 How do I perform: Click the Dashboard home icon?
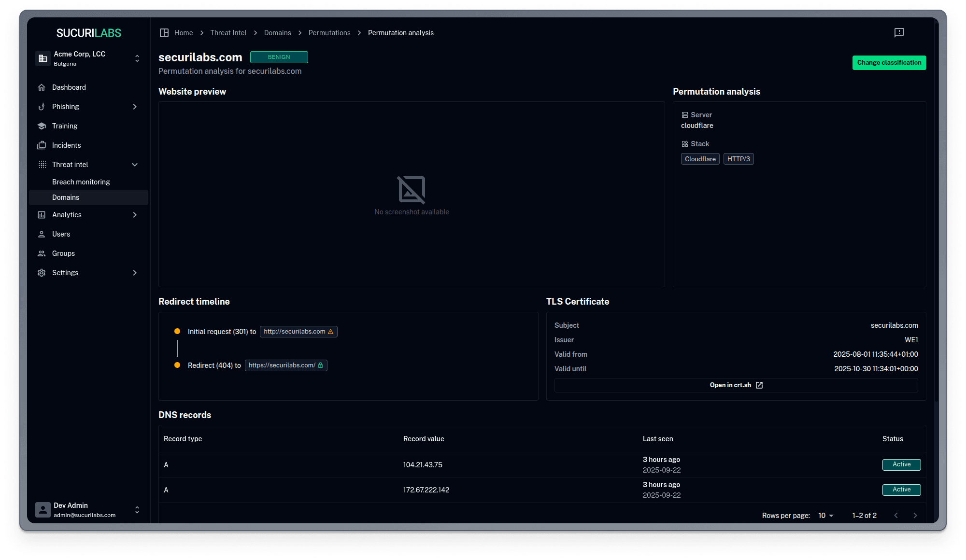(x=42, y=87)
